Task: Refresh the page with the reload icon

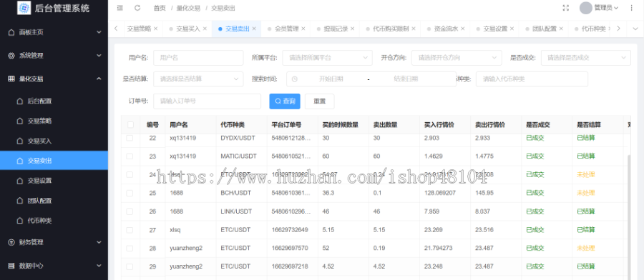Action: (137, 8)
